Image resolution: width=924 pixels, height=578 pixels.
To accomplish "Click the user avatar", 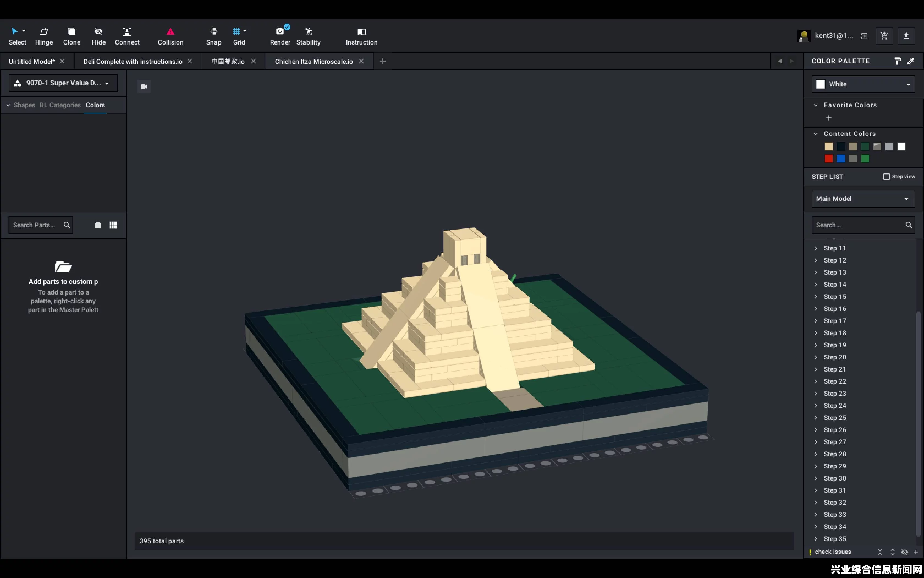I will click(804, 36).
